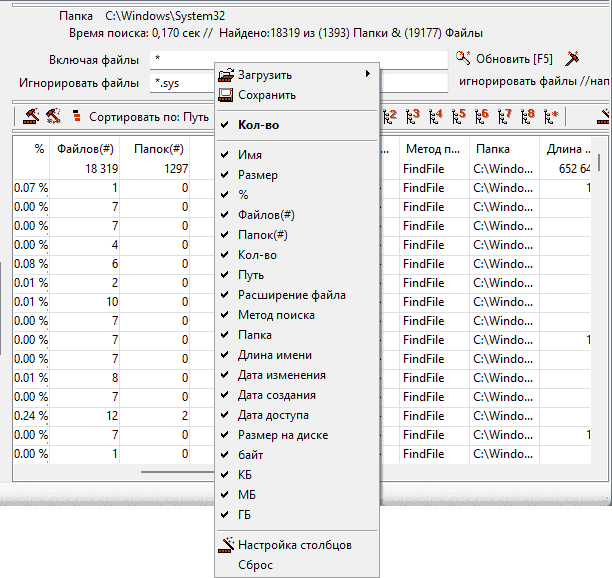Open Настройка столбцов column settings
Screen dimensions: 612x578
coord(294,545)
